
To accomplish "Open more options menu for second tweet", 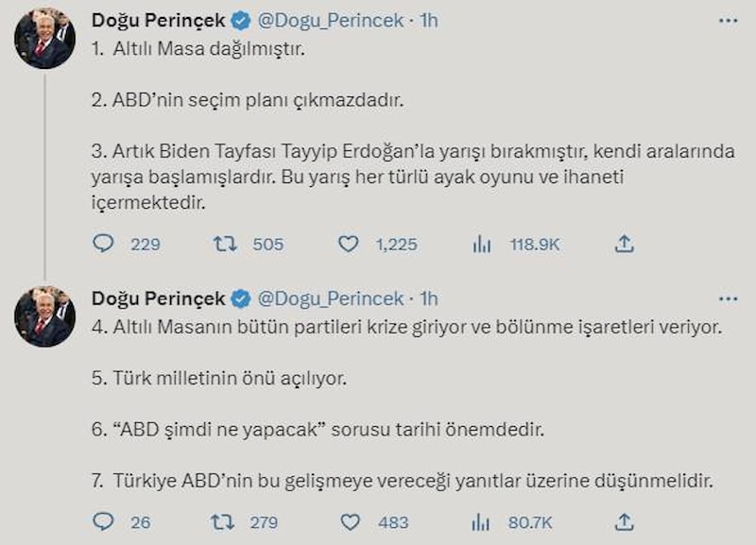I will point(728,298).
